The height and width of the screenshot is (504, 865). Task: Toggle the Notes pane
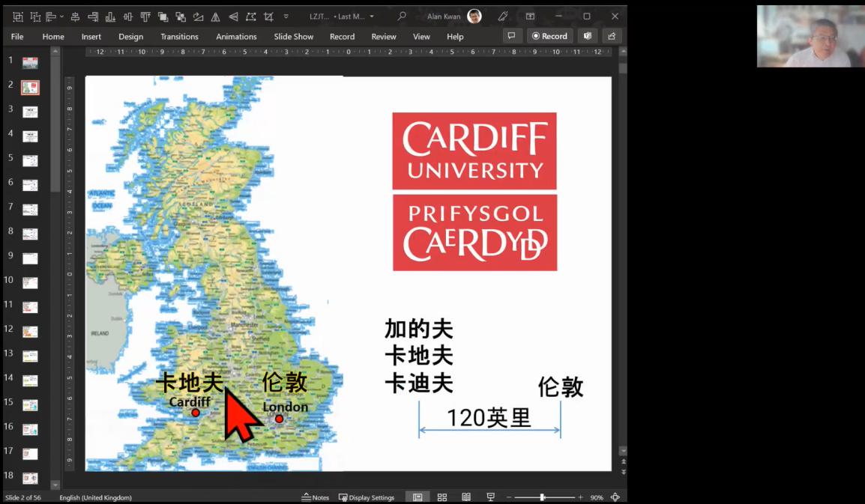tap(316, 497)
